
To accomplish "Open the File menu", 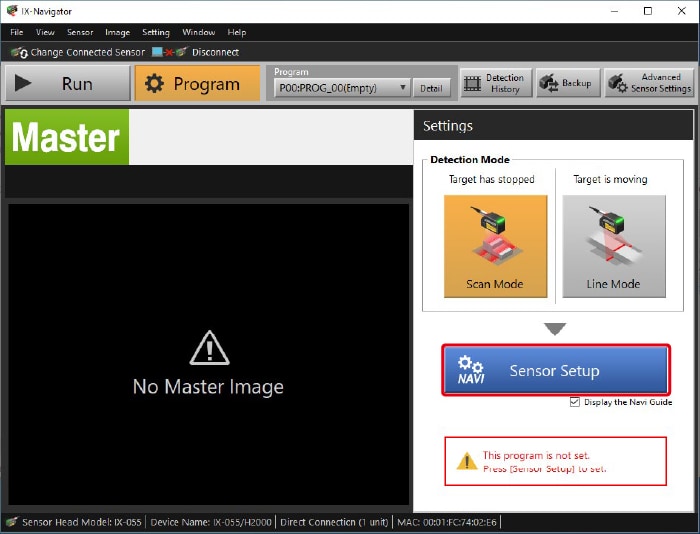I will [17, 32].
